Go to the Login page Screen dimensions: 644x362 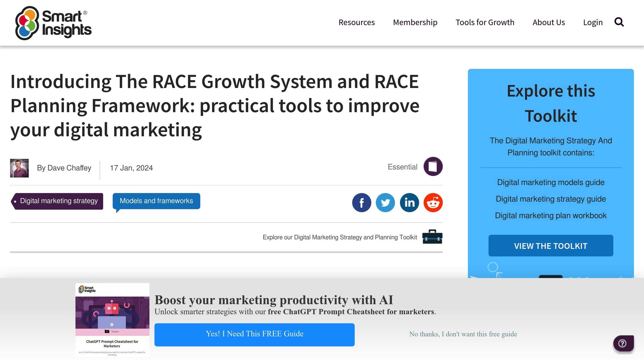(x=593, y=22)
